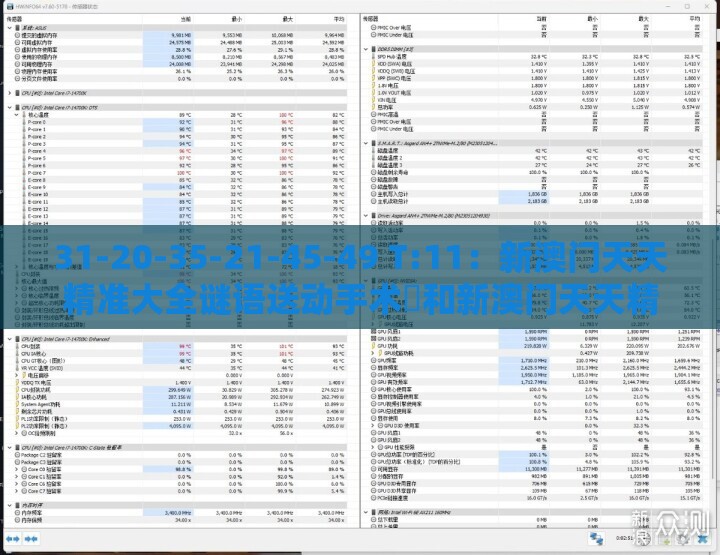Image resolution: width=720 pixels, height=555 pixels.
Task: Click the outward double-arrow expand layout icon
Action: [x=13, y=538]
